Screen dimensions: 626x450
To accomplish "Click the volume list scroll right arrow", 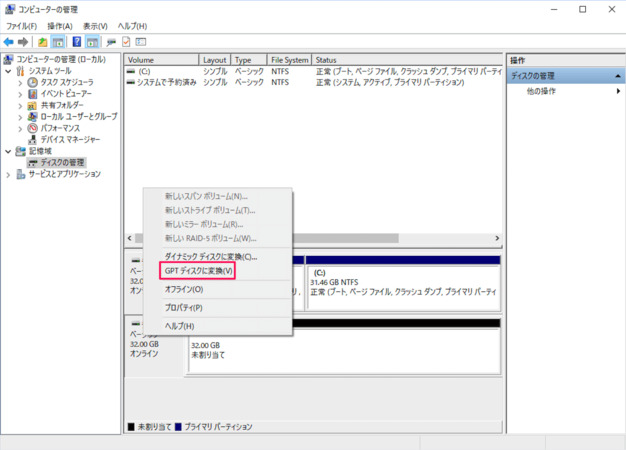I will [x=497, y=238].
